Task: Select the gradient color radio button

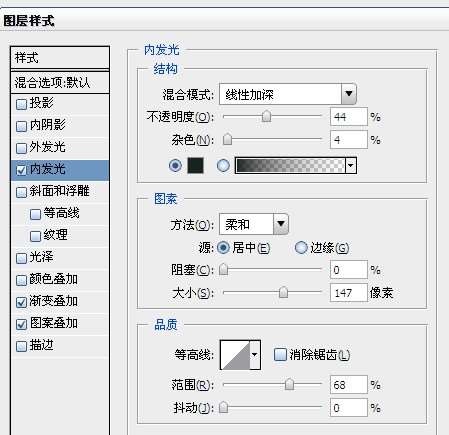Action: [x=223, y=165]
